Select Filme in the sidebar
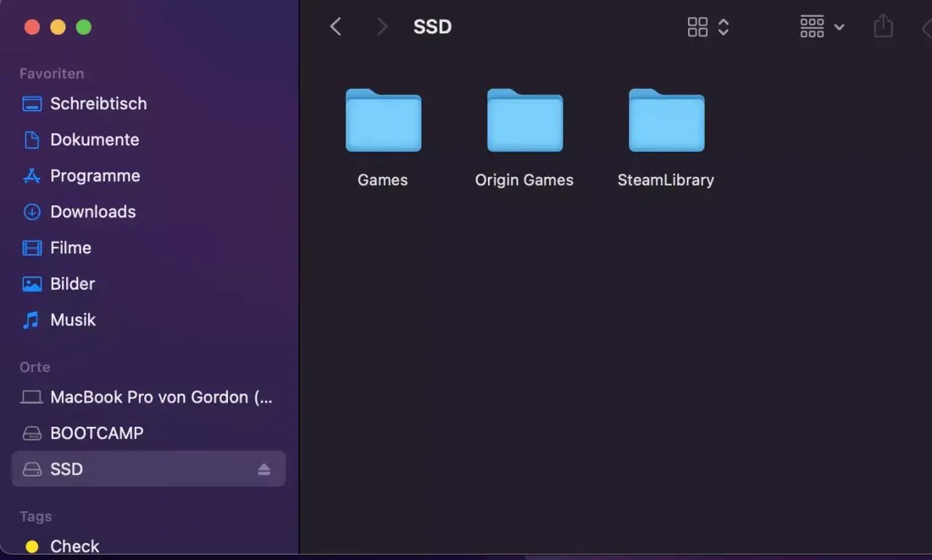The width and height of the screenshot is (932, 560). coord(149,248)
